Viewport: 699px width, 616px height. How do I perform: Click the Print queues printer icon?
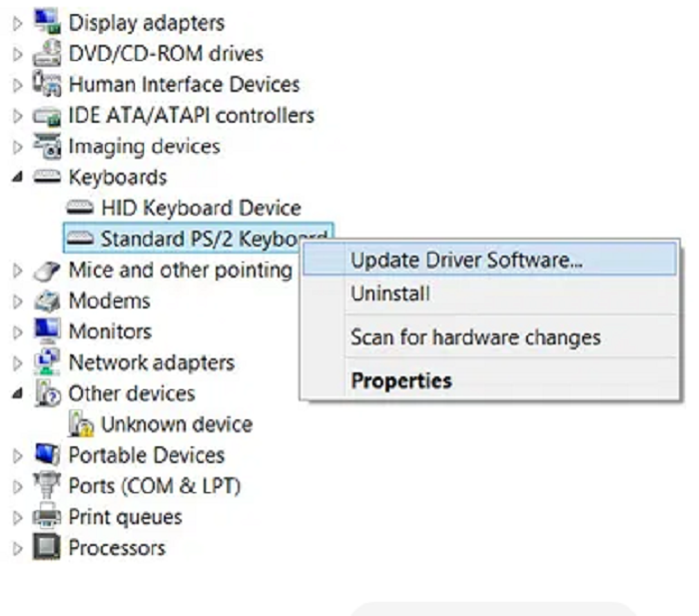pos(47,516)
